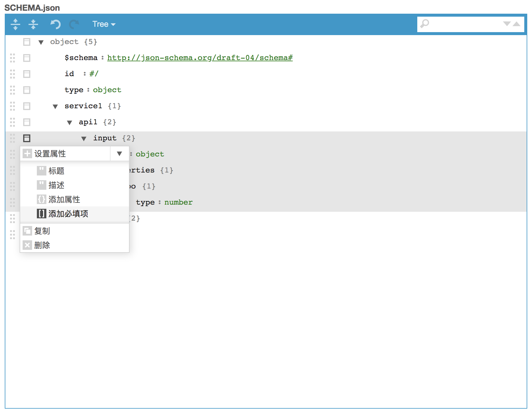Click the service1 field name
The height and width of the screenshot is (414, 532).
click(83, 106)
